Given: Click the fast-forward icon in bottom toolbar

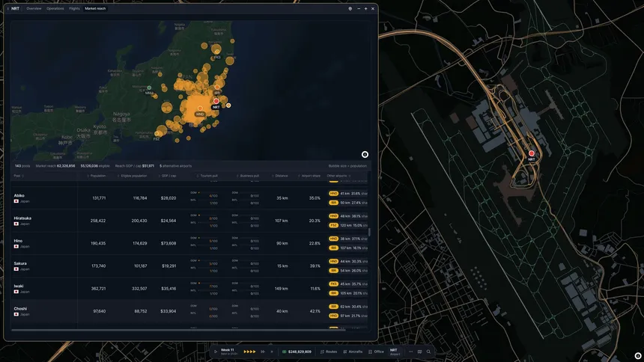Looking at the screenshot, I should coord(263,352).
